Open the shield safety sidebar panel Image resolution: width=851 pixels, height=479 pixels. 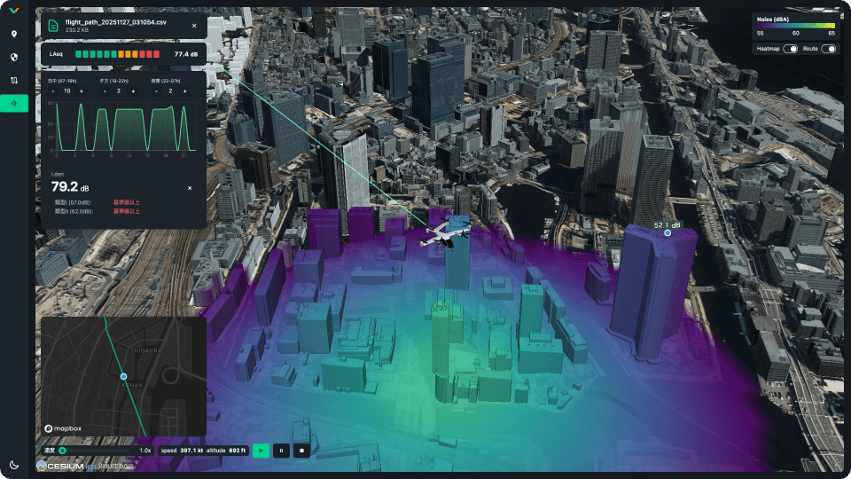pos(14,57)
